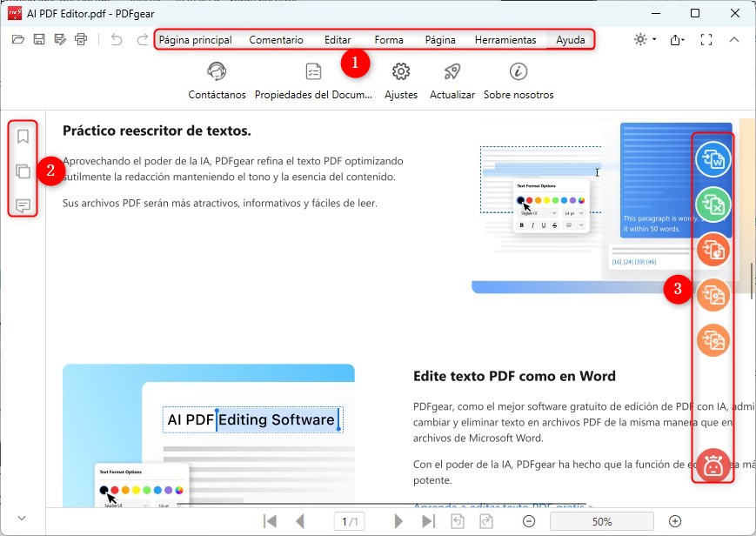Open a file with the folder icon

pyautogui.click(x=18, y=39)
